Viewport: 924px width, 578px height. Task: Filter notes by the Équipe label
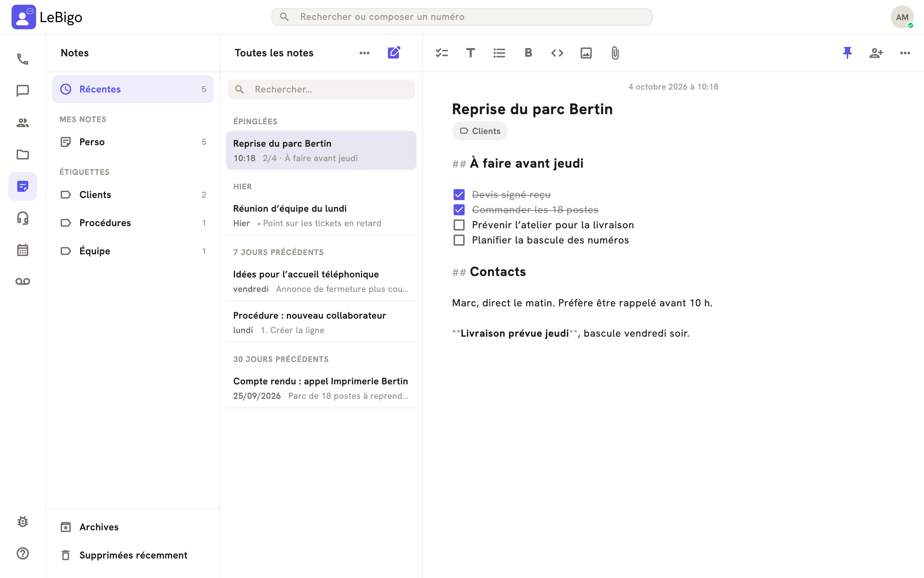coord(132,251)
